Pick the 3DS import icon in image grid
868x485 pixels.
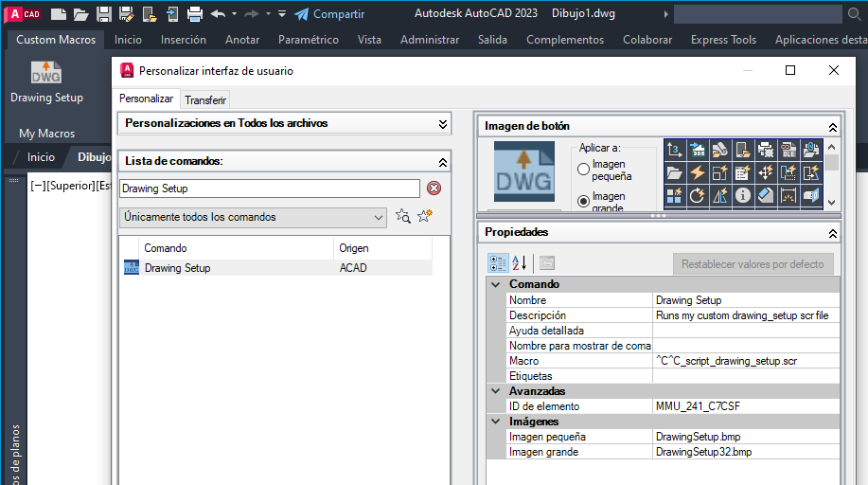point(698,150)
